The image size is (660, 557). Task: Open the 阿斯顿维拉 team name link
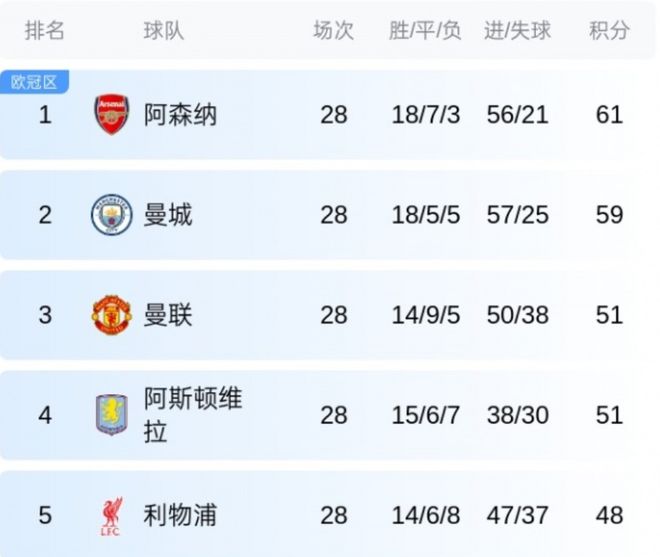[x=192, y=415]
